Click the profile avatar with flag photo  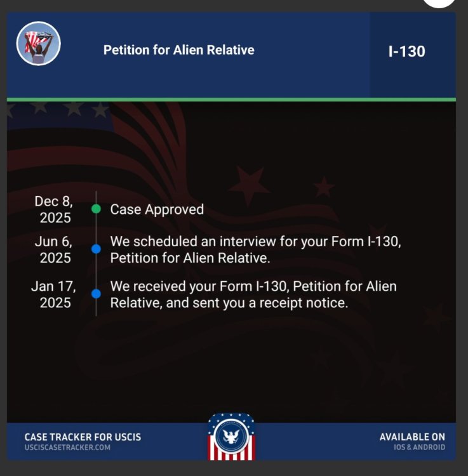(x=38, y=43)
